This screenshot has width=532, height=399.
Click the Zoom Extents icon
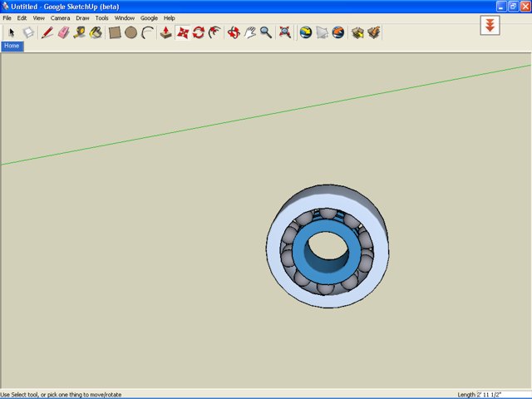[x=285, y=32]
